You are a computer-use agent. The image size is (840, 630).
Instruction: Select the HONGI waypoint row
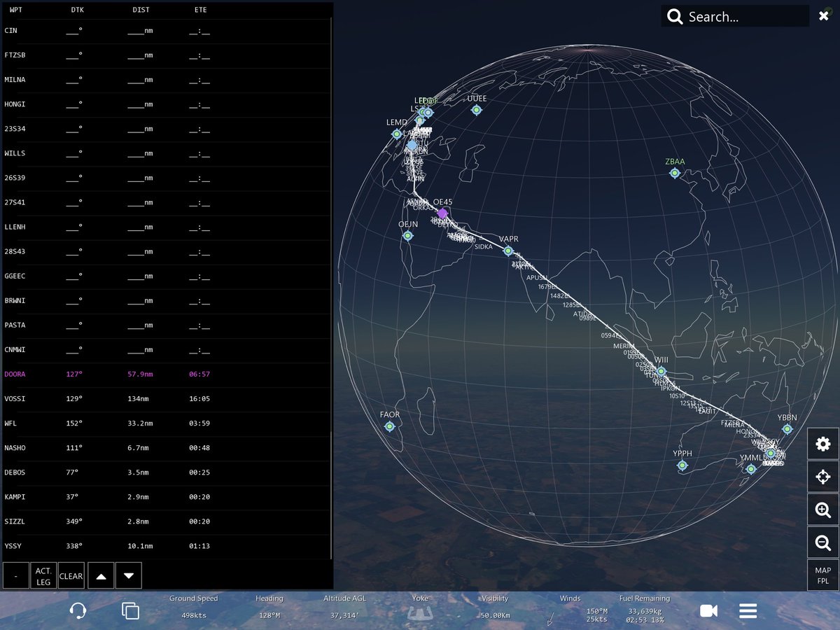[x=165, y=104]
